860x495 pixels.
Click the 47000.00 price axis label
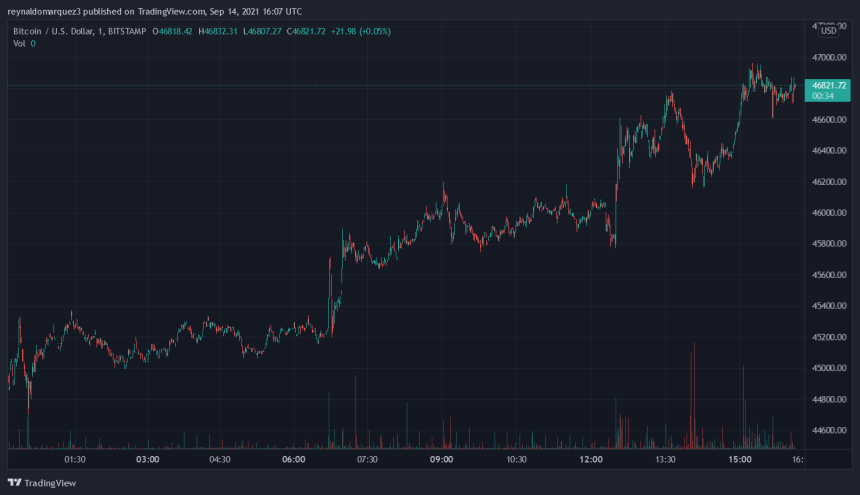(829, 58)
